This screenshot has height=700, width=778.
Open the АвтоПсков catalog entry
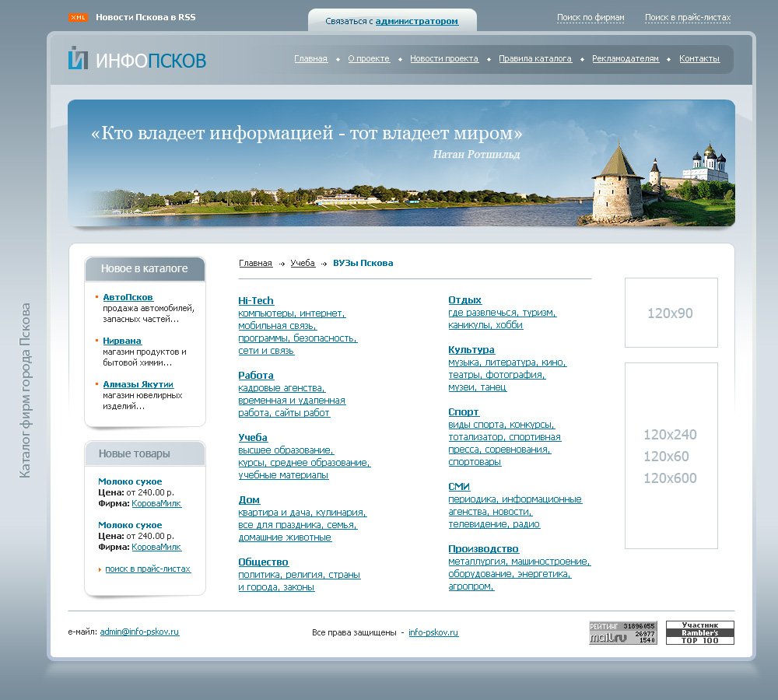click(x=128, y=297)
